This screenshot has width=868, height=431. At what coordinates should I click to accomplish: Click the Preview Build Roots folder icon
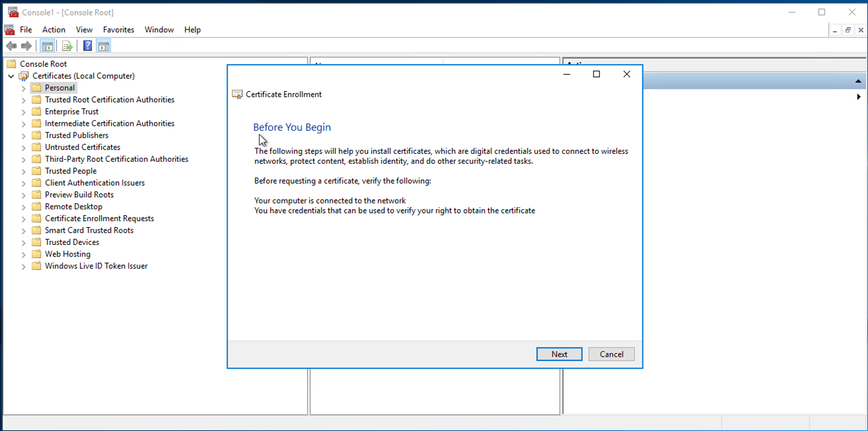[36, 194]
